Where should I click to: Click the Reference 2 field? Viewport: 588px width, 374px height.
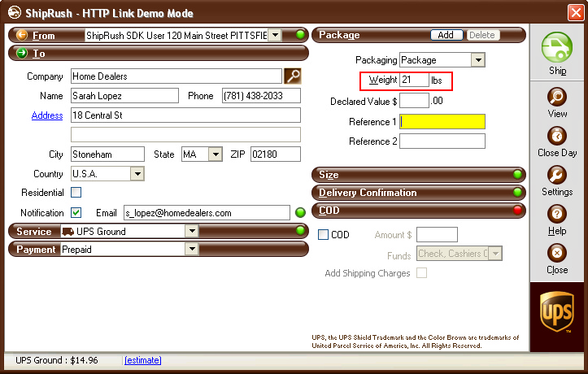click(x=442, y=141)
